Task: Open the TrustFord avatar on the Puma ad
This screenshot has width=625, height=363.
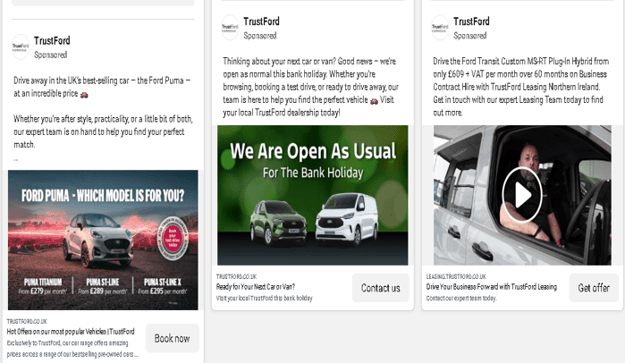Action: point(20,47)
